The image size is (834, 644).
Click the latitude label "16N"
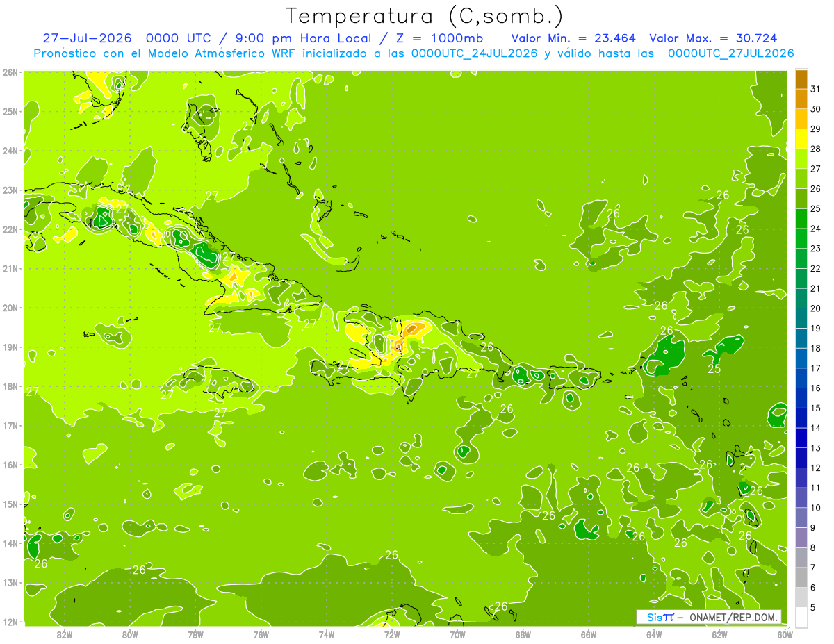point(10,465)
